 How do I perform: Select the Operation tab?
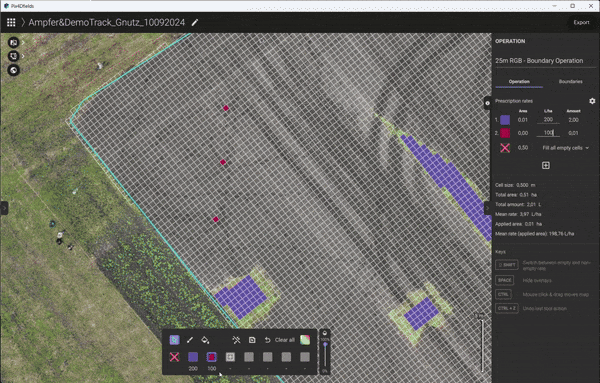pos(519,81)
